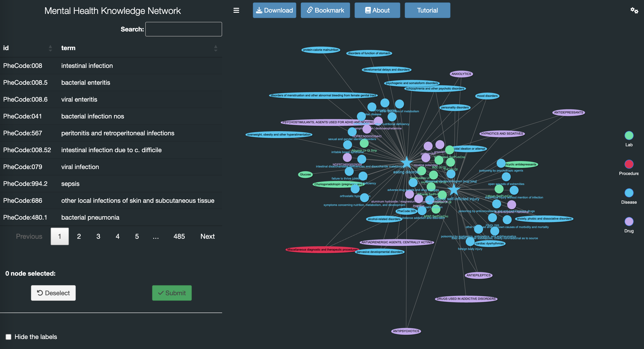Open the Tutorial from the top bar
The image size is (644, 349).
[x=427, y=10]
